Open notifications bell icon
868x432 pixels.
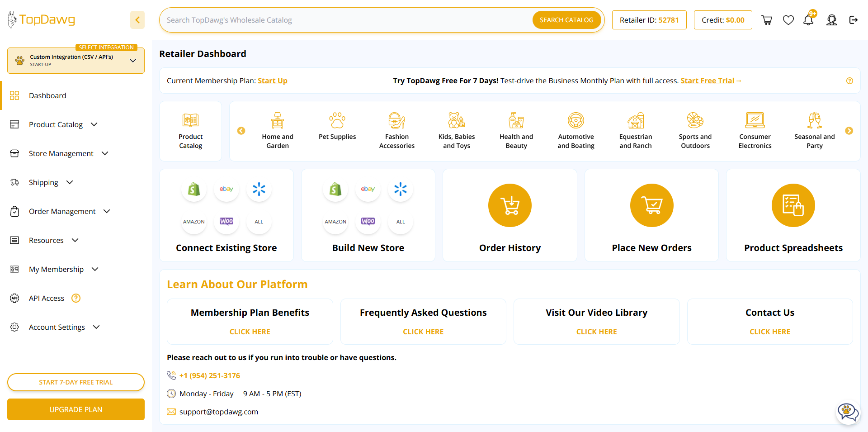point(808,20)
